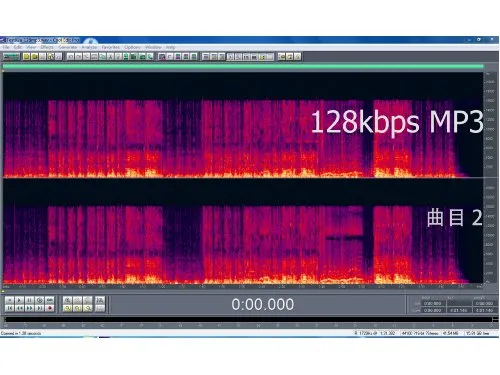Image resolution: width=500 pixels, height=375 pixels.
Task: Click the Rewind double-arrow button
Action: [19, 308]
